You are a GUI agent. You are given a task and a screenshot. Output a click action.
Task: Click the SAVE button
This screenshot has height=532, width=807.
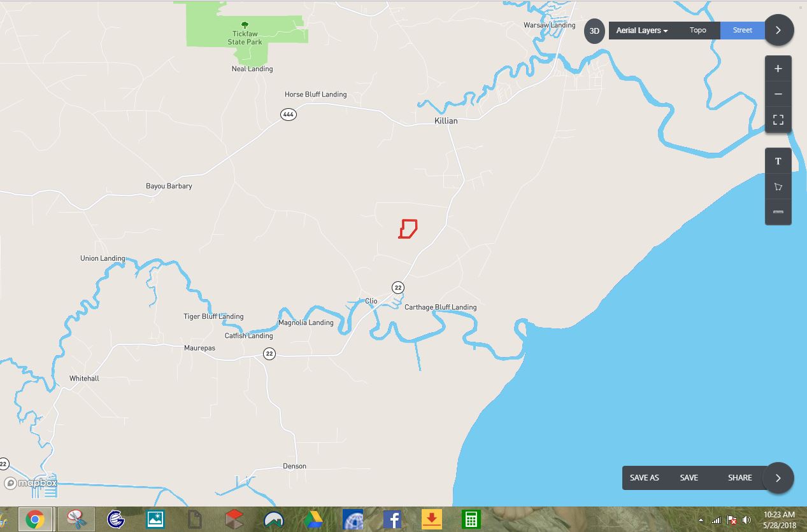pyautogui.click(x=689, y=478)
